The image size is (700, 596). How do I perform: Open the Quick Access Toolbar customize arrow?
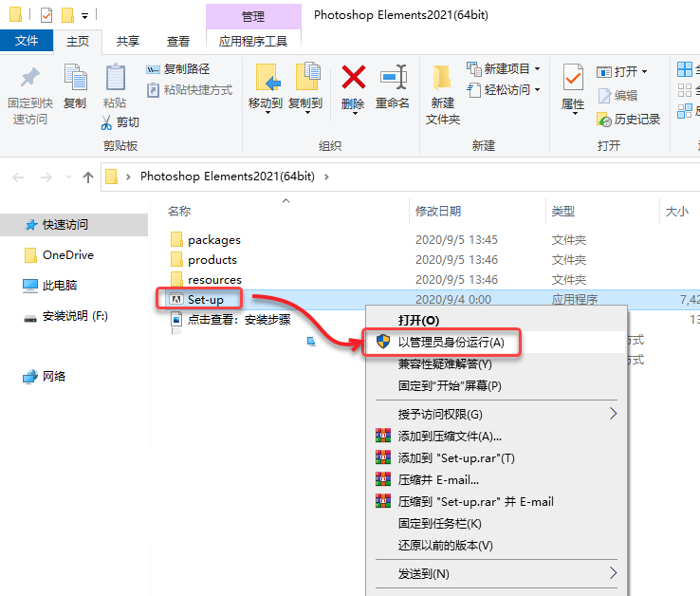84,16
